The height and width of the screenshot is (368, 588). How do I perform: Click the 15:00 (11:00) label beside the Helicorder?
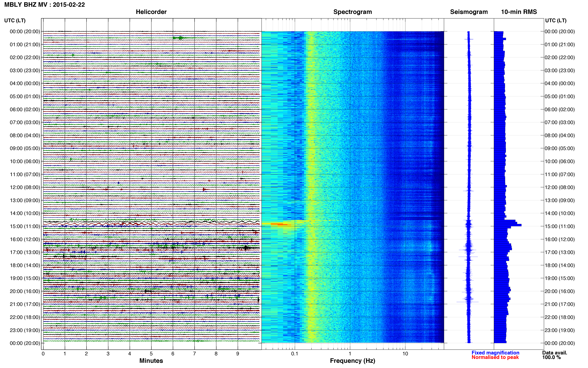click(x=25, y=226)
